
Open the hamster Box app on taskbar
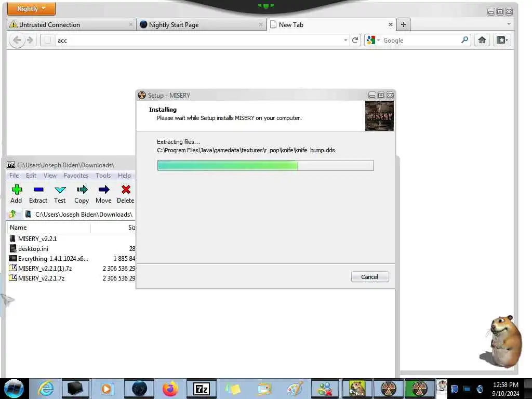tap(357, 389)
